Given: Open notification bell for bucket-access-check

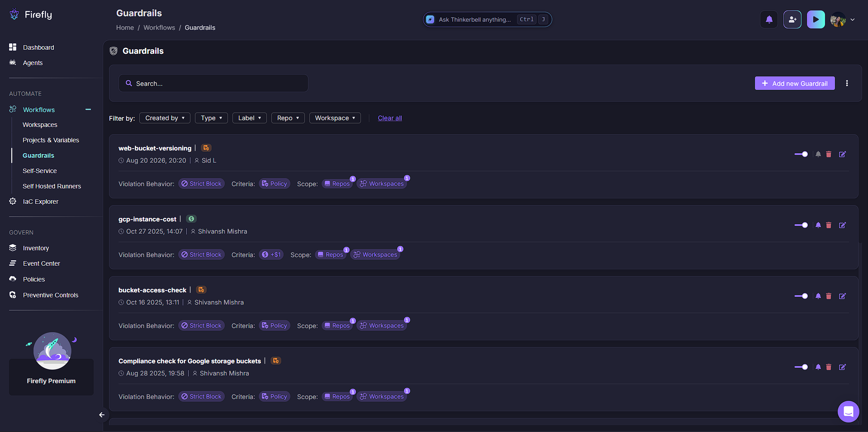Looking at the screenshot, I should pos(818,296).
